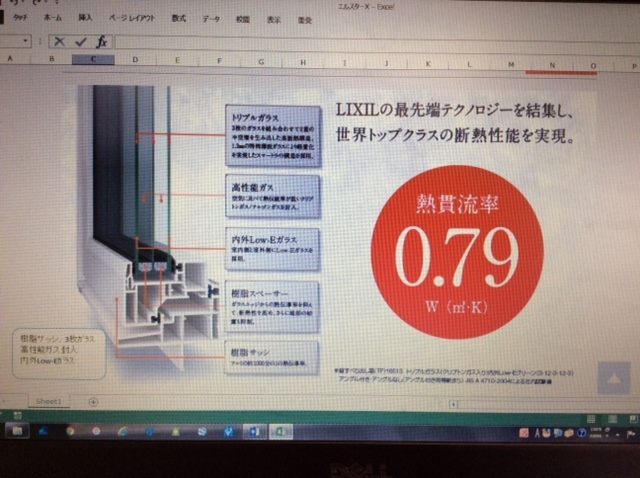This screenshot has height=478, width=640.
Task: Open the 表示 ribbon tab
Action: (x=273, y=20)
